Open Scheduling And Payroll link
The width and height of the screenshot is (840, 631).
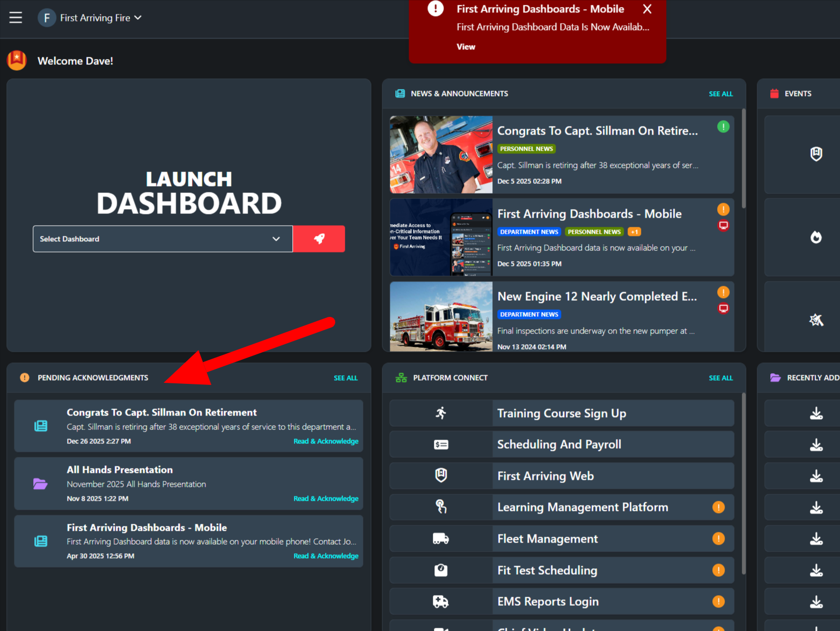click(x=562, y=444)
